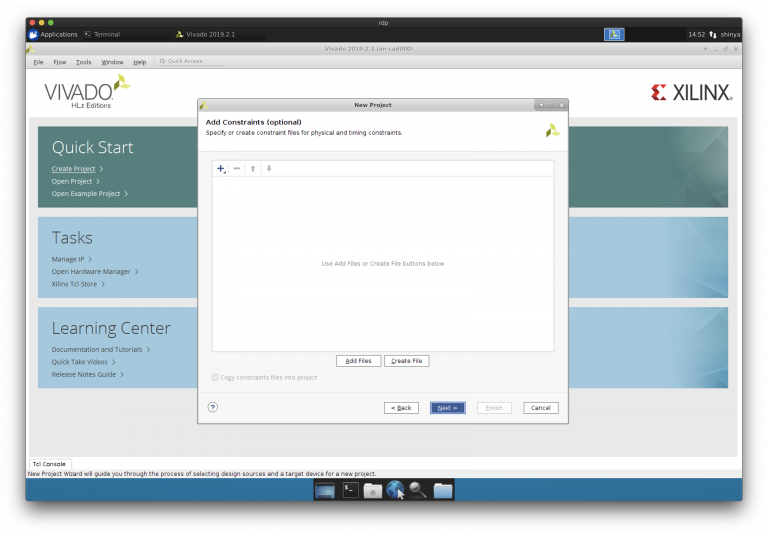Click the move down arrow icon
Viewport: 768px width, 535px height.
[269, 169]
